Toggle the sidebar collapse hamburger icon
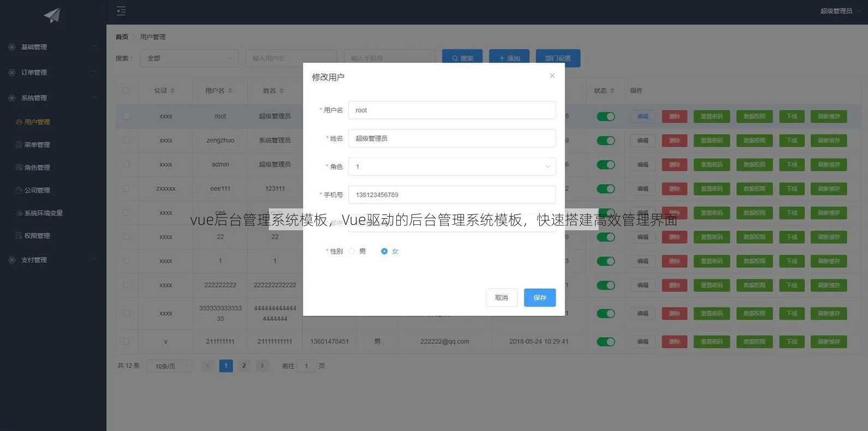The width and height of the screenshot is (868, 431). 121,11
